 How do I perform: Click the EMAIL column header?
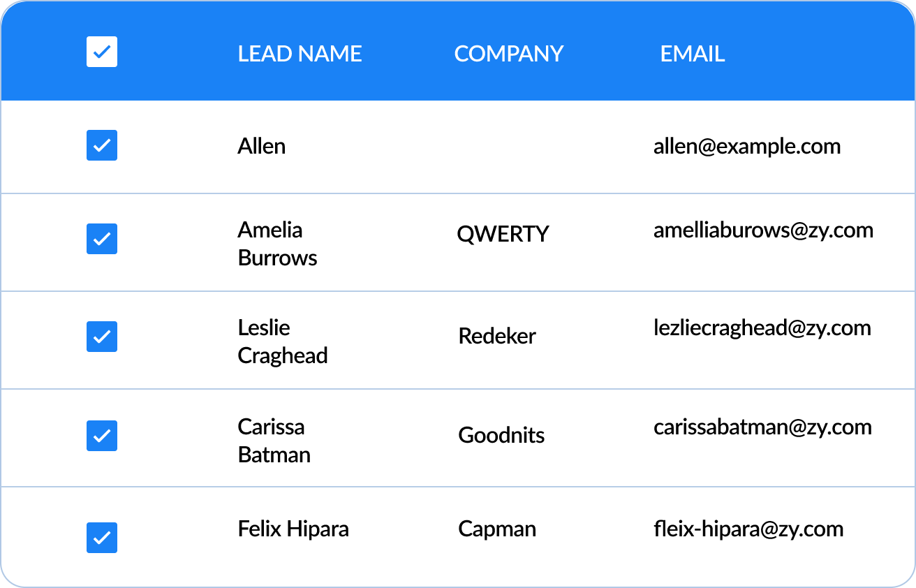pyautogui.click(x=692, y=54)
